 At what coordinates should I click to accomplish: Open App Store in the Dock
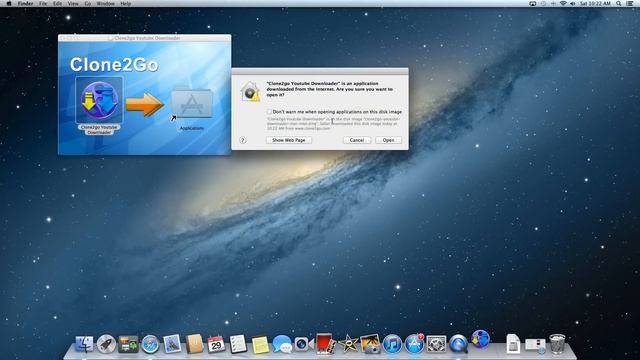(x=414, y=344)
